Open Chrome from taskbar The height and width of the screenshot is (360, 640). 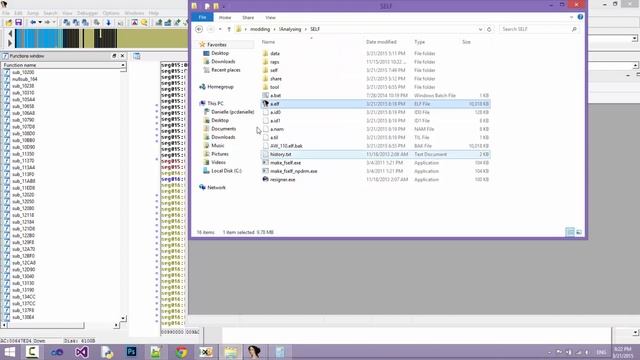pyautogui.click(x=181, y=352)
